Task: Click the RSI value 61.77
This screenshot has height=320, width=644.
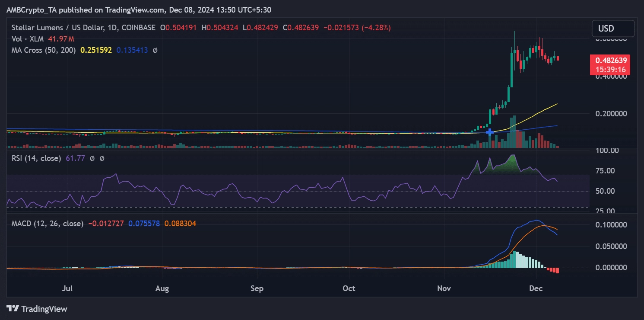Action: 74,158
